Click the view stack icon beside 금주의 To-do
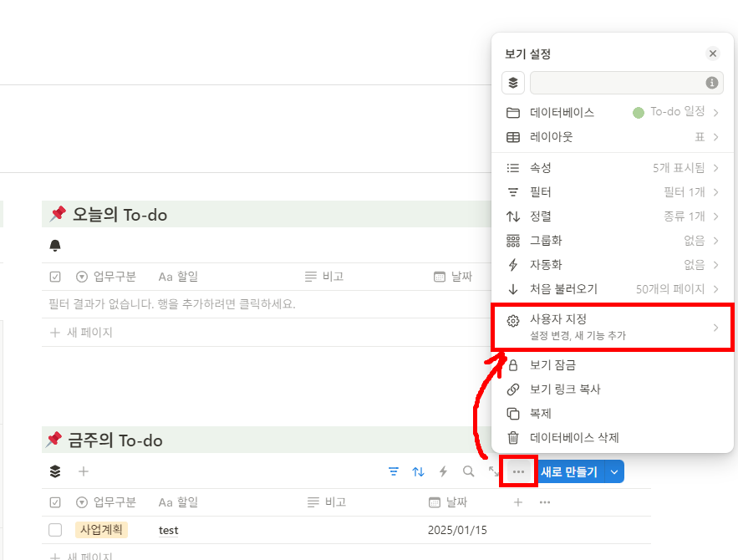Screen dimensions: 738x560 (53, 471)
